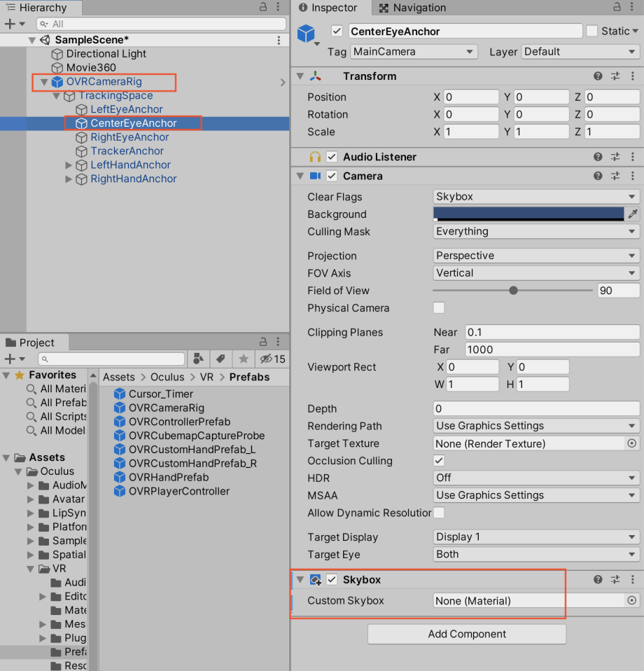Open the Transform component help icon
This screenshot has width=644, height=671.
pos(598,76)
